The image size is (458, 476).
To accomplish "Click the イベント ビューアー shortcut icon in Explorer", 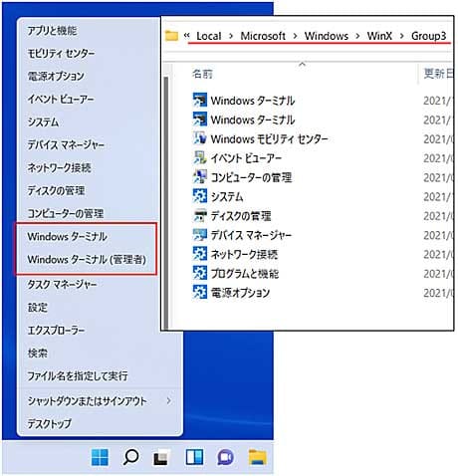I will click(200, 157).
